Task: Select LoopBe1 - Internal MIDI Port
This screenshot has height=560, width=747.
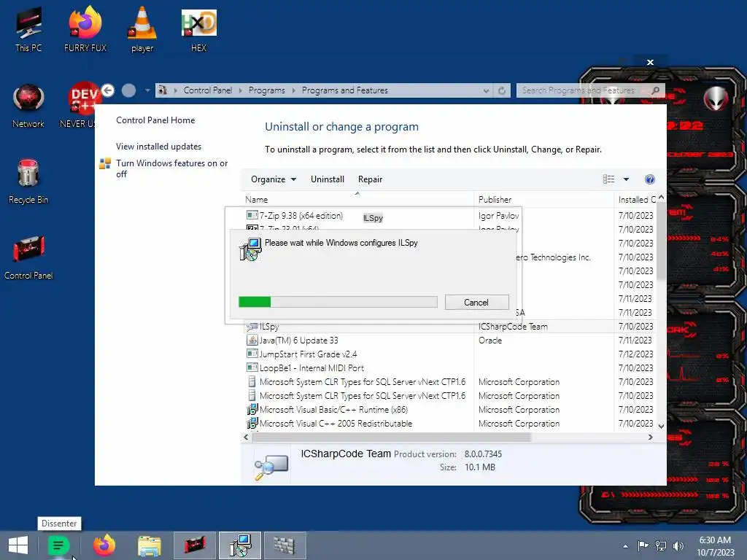Action: (311, 368)
